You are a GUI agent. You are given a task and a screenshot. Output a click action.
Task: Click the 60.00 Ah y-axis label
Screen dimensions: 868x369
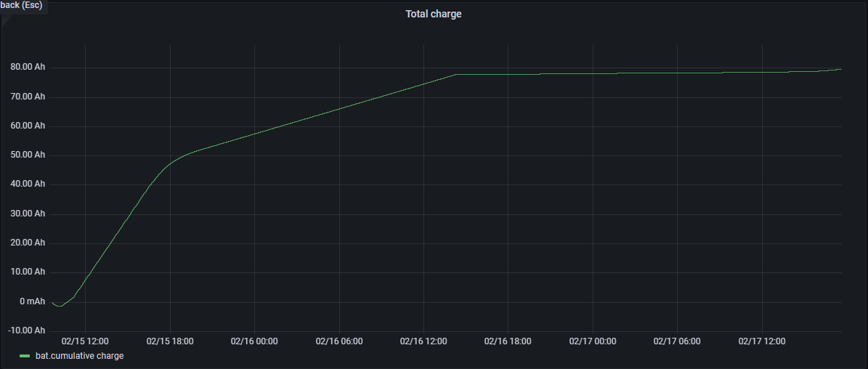[x=28, y=126]
